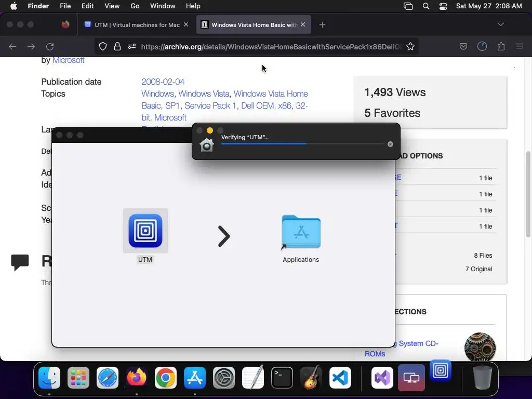
Task: Open a new Firefox tab
Action: click(x=322, y=25)
